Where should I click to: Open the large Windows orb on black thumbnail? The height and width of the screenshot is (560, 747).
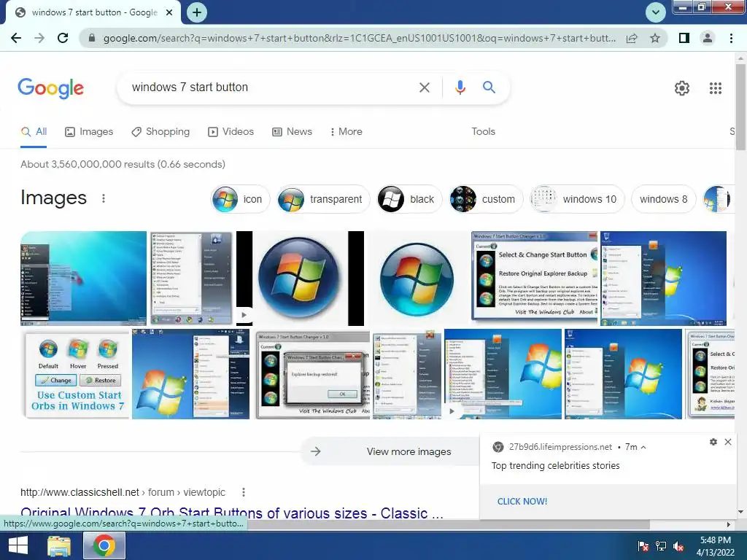300,279
